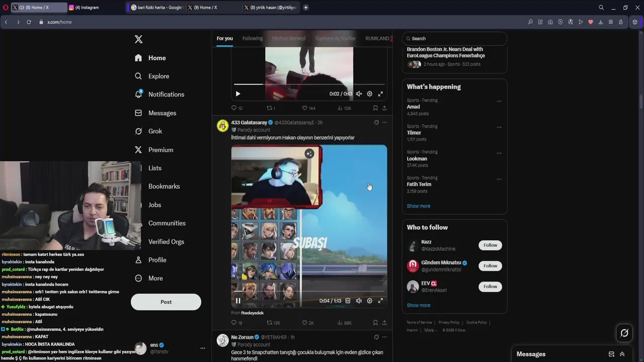Click the search input field
The width and height of the screenshot is (644, 362).
[x=454, y=38]
